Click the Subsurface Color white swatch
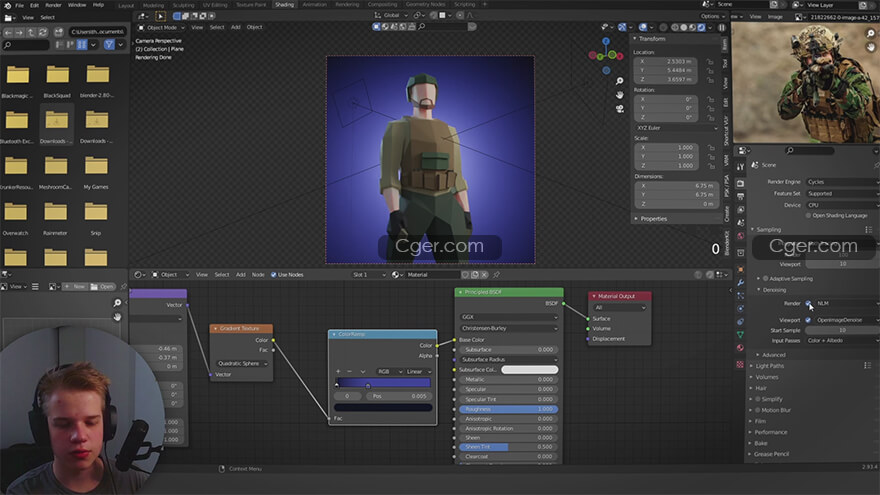 529,369
